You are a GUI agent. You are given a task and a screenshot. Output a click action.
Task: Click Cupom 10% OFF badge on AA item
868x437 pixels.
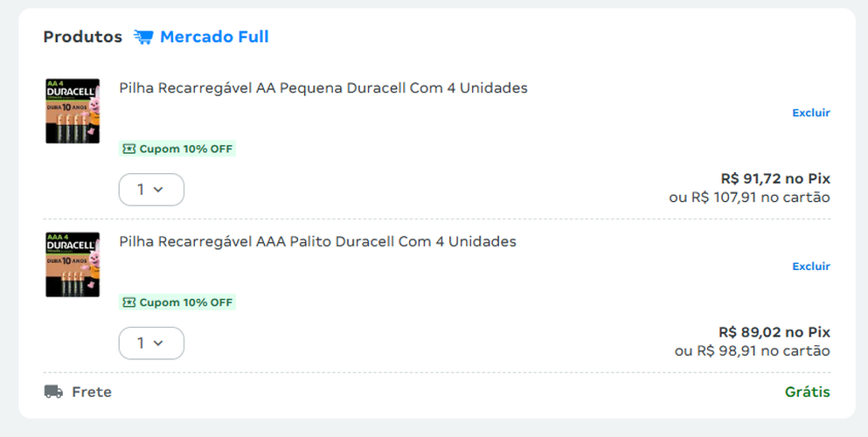point(177,149)
